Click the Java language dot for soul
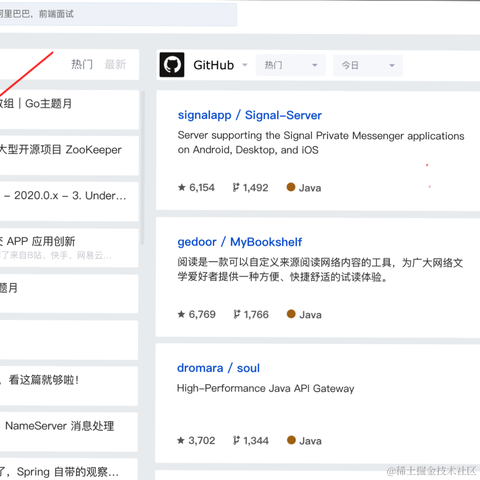Viewport: 480px width, 480px height. [291, 440]
